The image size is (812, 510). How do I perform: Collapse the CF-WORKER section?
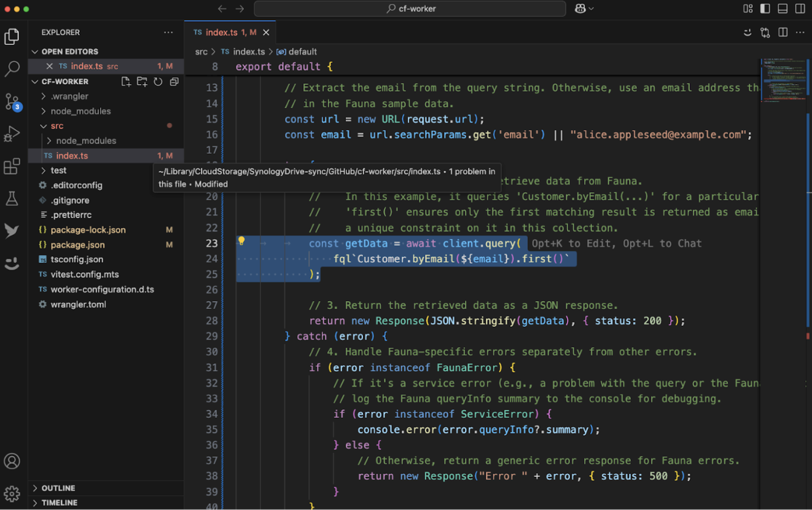click(64, 82)
